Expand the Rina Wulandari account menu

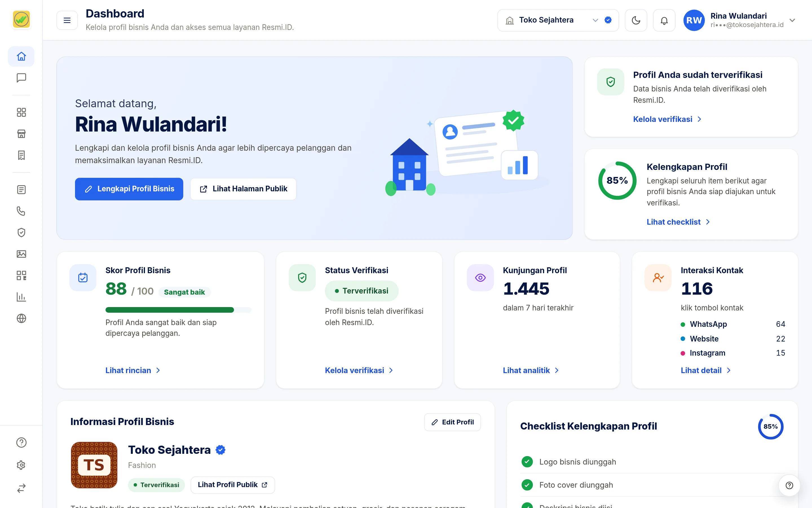(740, 21)
